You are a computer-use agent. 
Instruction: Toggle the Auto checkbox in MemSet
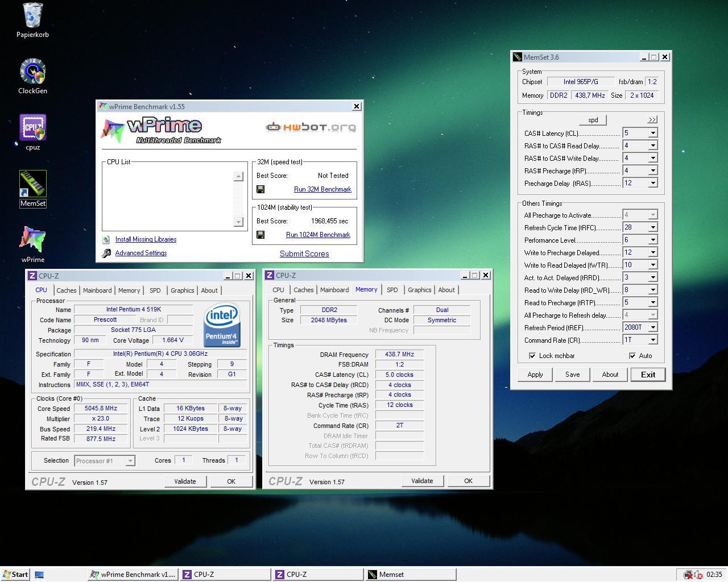click(632, 356)
